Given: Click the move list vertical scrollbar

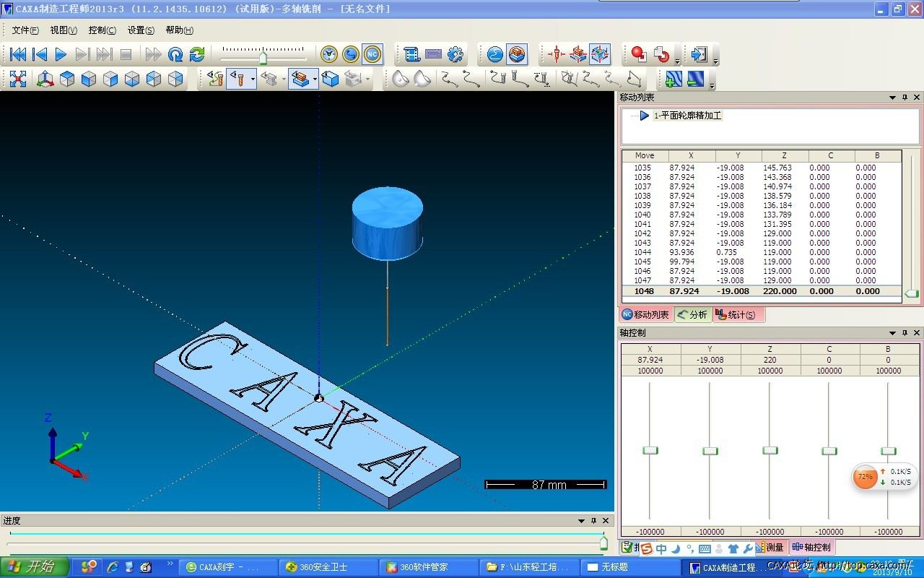Looking at the screenshot, I should click(912, 225).
